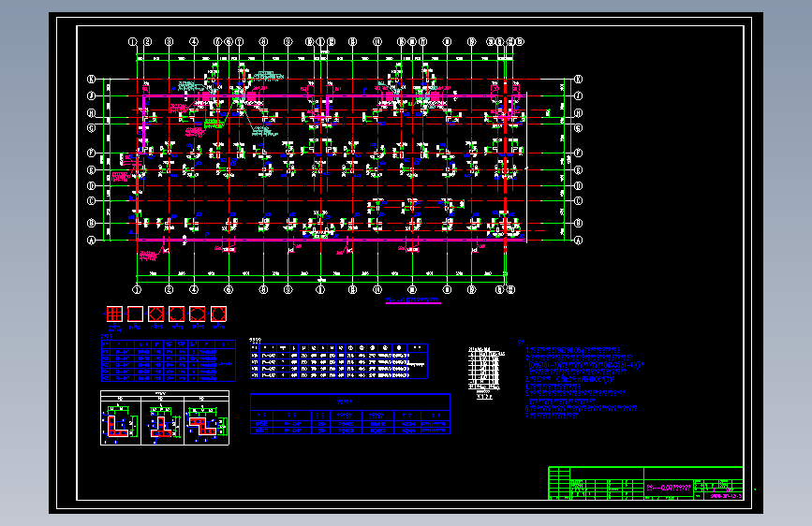Select note 7 at the end of the notes list

552,416
